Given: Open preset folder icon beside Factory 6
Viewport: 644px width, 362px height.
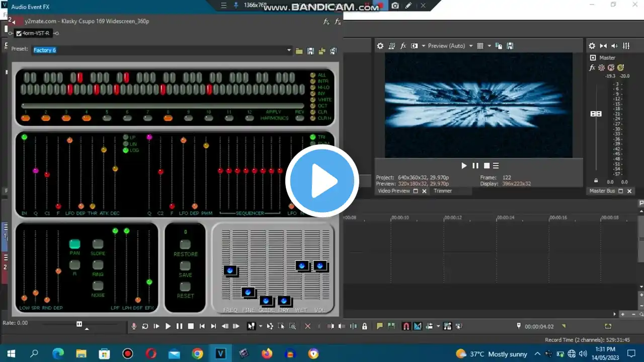Looking at the screenshot, I should point(299,51).
